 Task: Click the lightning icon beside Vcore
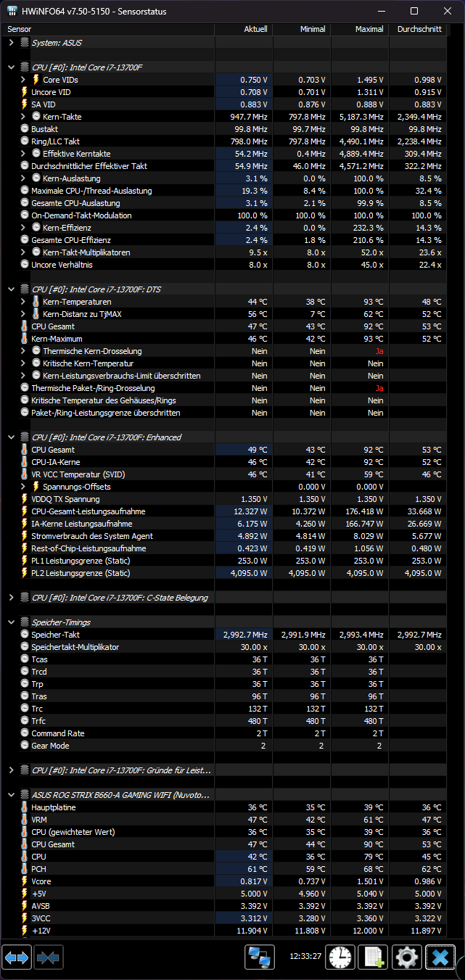25,881
